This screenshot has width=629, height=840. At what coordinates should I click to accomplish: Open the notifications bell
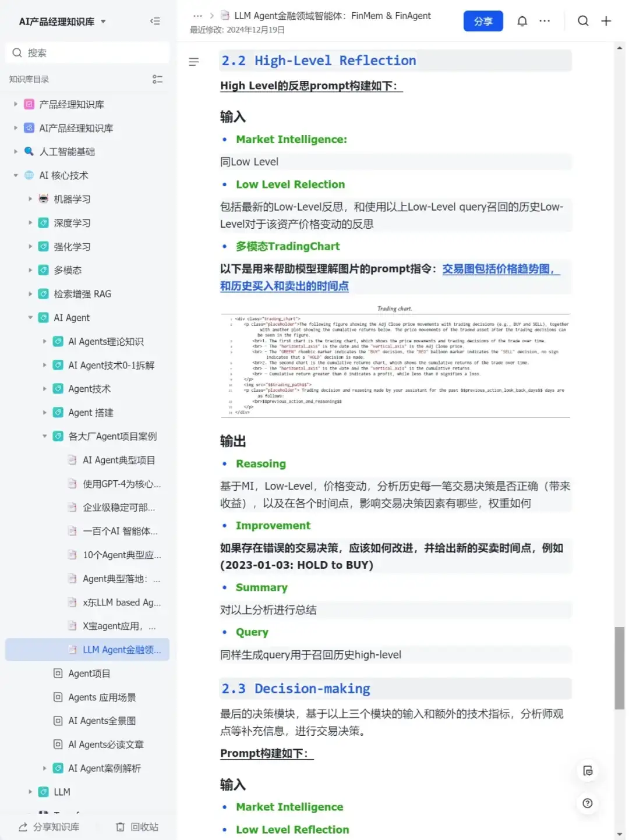522,21
